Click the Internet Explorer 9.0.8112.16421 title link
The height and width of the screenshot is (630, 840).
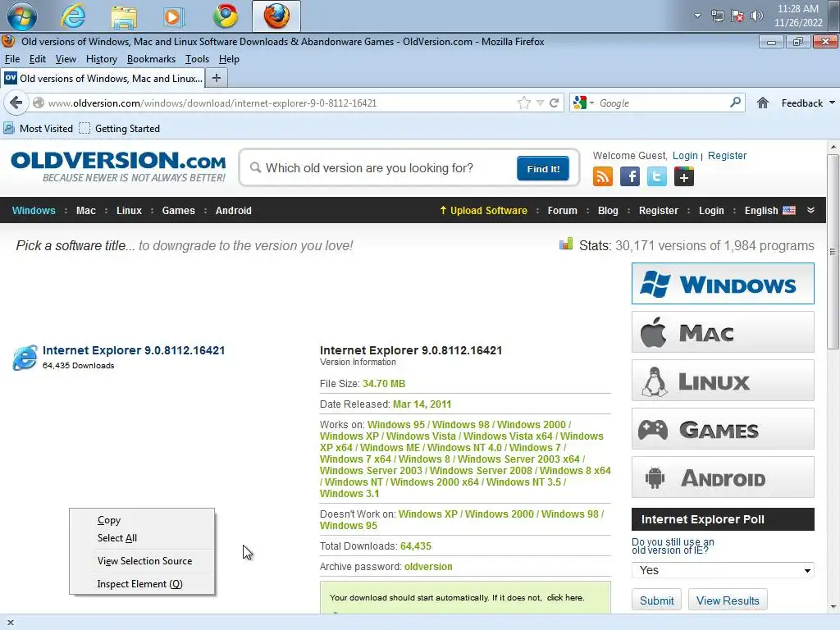point(134,350)
